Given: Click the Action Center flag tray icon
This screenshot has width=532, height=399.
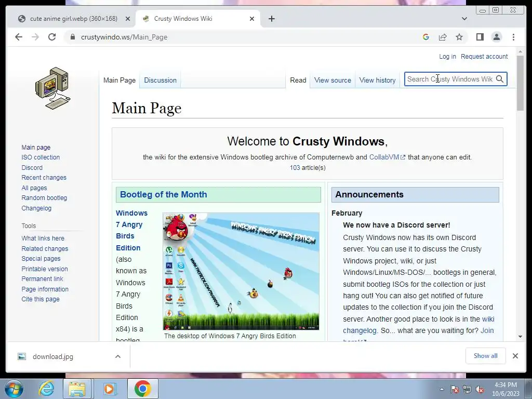Looking at the screenshot, I should 454,389.
